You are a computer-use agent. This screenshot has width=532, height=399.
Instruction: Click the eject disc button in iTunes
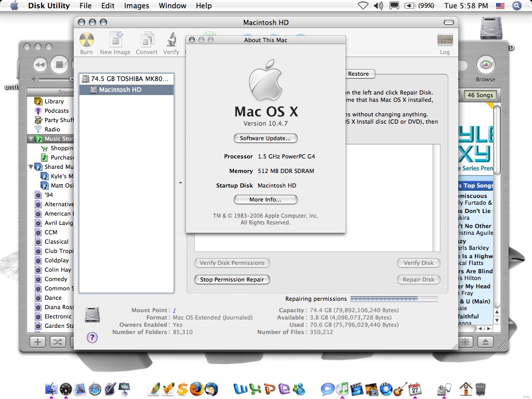click(x=486, y=342)
